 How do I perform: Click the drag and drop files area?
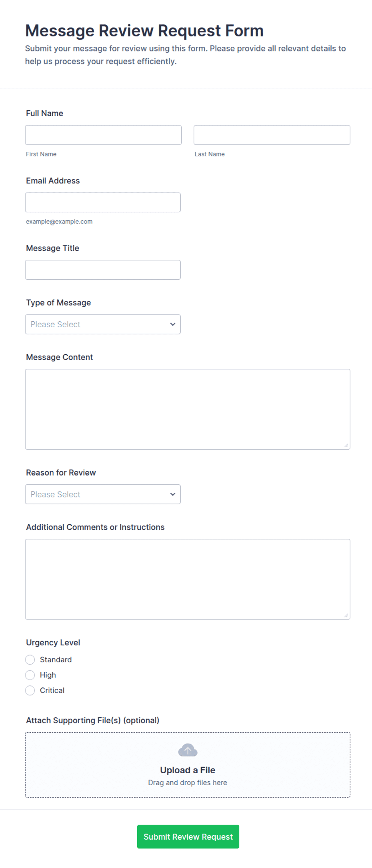tap(188, 765)
